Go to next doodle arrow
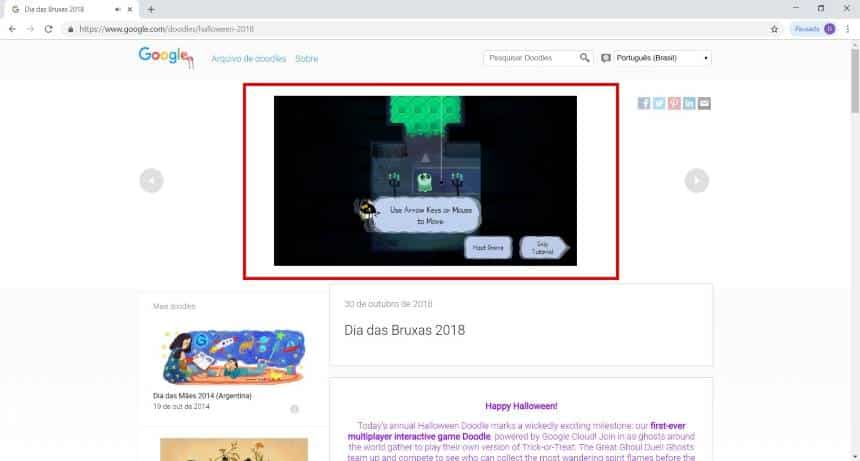 (x=696, y=180)
